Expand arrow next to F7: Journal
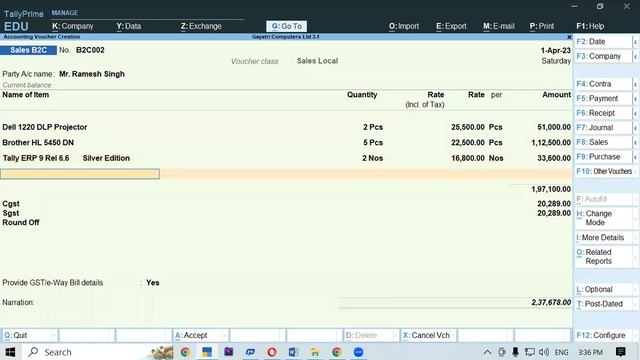Viewport: 640px width, 360px height. click(x=636, y=128)
